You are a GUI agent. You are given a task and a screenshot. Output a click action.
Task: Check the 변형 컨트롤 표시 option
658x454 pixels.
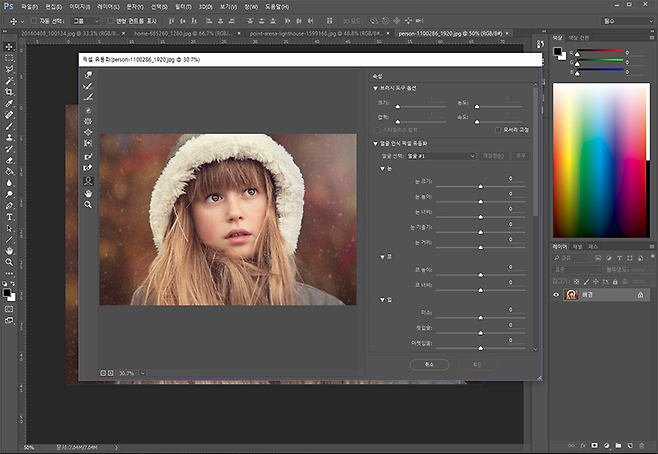[x=109, y=20]
